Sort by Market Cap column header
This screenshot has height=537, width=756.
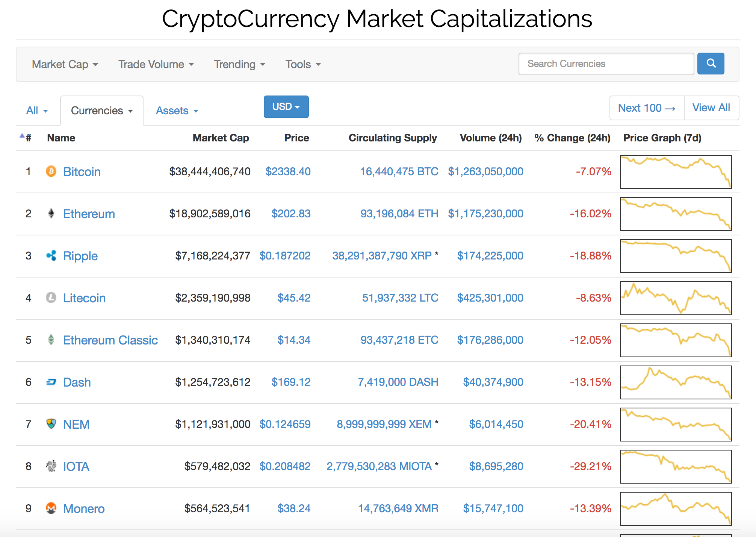pyautogui.click(x=221, y=138)
